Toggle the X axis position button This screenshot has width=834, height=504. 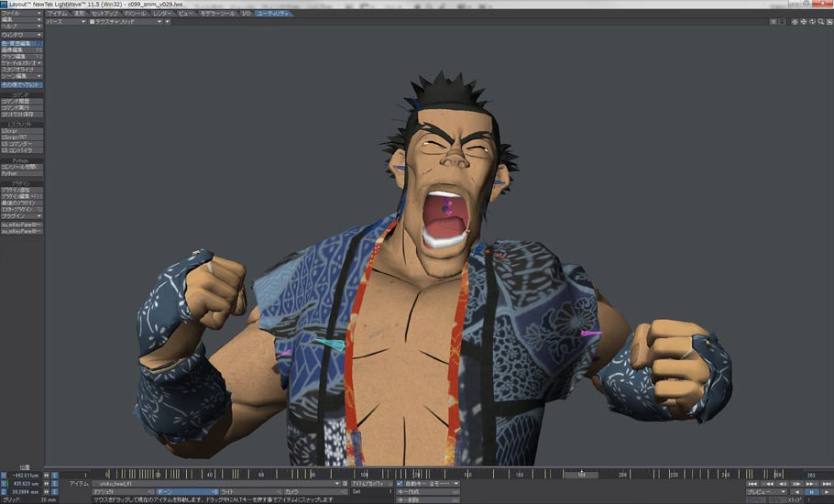pos(4,476)
